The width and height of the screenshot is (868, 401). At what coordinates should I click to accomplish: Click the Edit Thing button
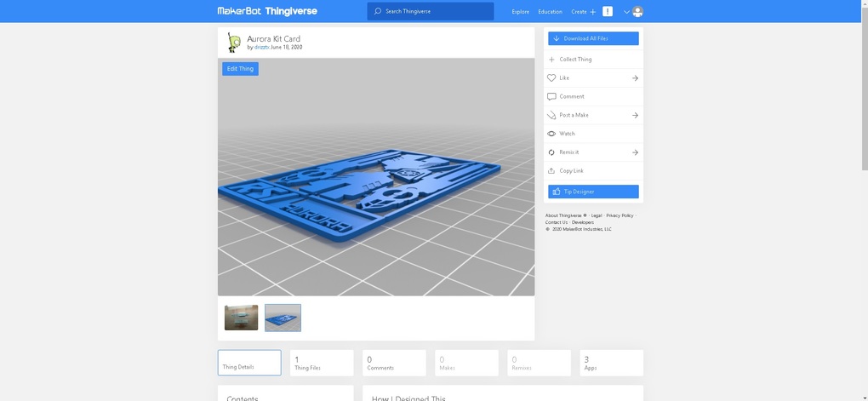(240, 69)
